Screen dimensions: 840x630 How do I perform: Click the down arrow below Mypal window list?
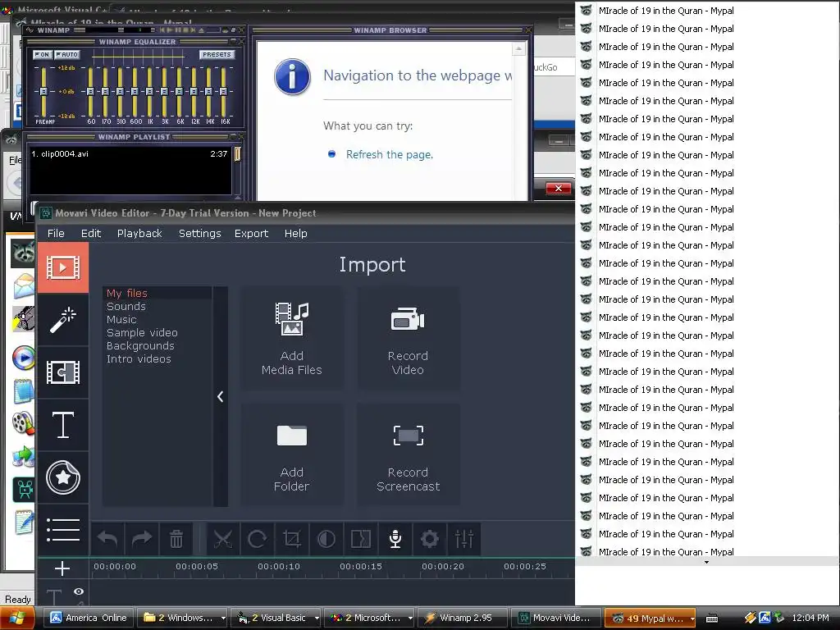pos(706,562)
